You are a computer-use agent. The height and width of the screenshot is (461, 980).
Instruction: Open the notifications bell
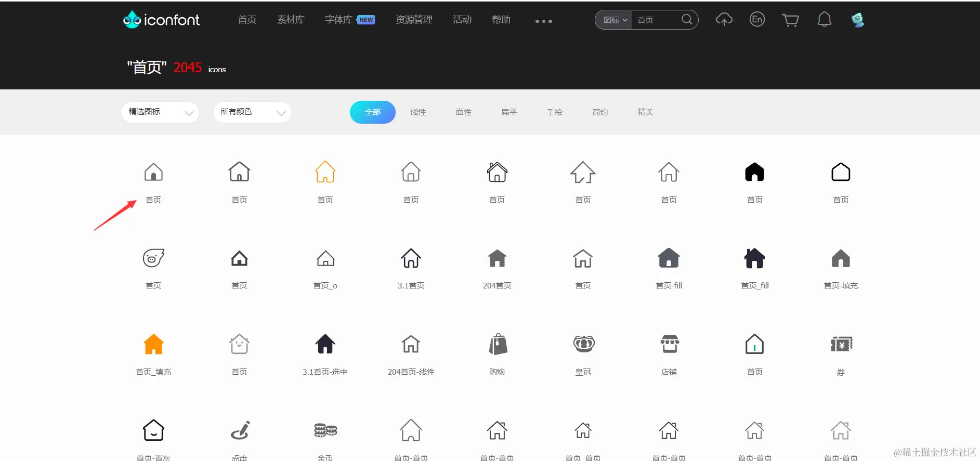pos(825,20)
